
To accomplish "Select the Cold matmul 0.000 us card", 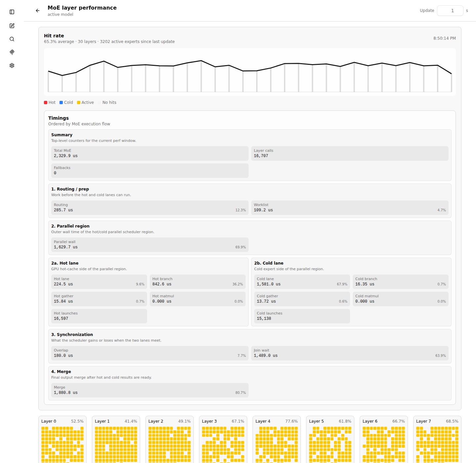I will pyautogui.click(x=401, y=299).
